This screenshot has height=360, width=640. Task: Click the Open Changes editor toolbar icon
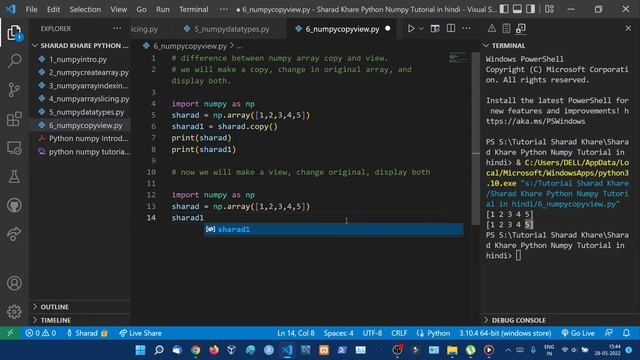(x=435, y=29)
